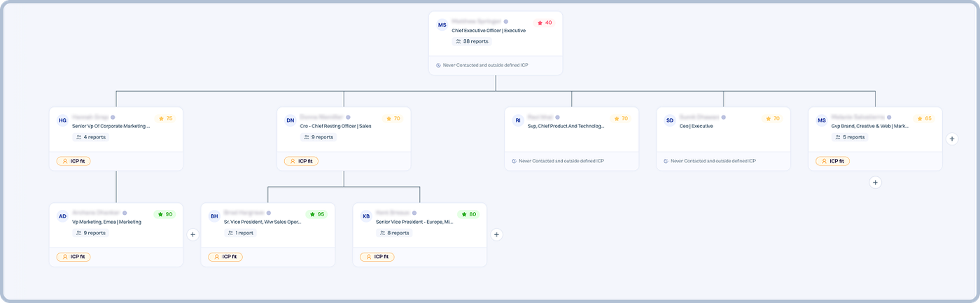Click the AD avatar initials
The image size is (980, 303).
coord(63,216)
